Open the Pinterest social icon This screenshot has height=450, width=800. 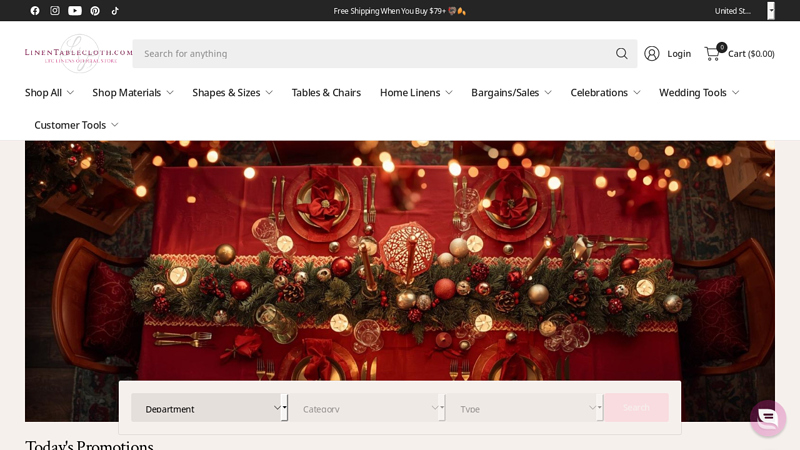pos(95,11)
